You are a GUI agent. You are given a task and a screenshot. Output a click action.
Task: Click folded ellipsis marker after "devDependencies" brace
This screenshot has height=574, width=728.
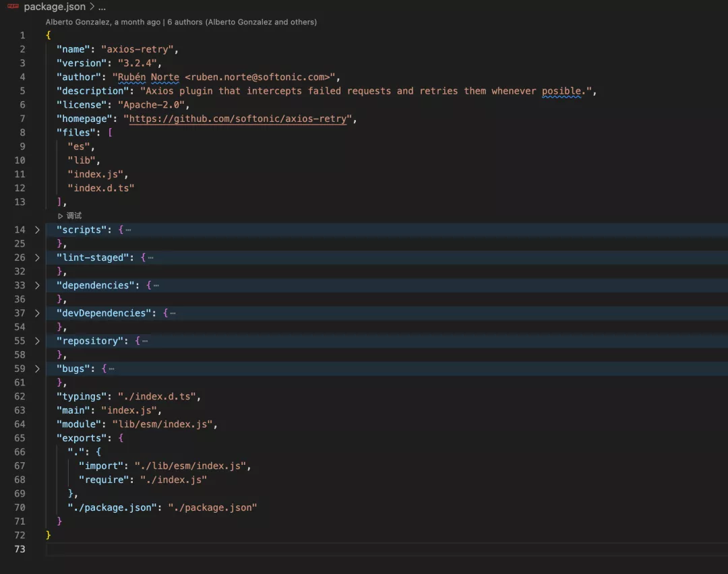point(173,313)
